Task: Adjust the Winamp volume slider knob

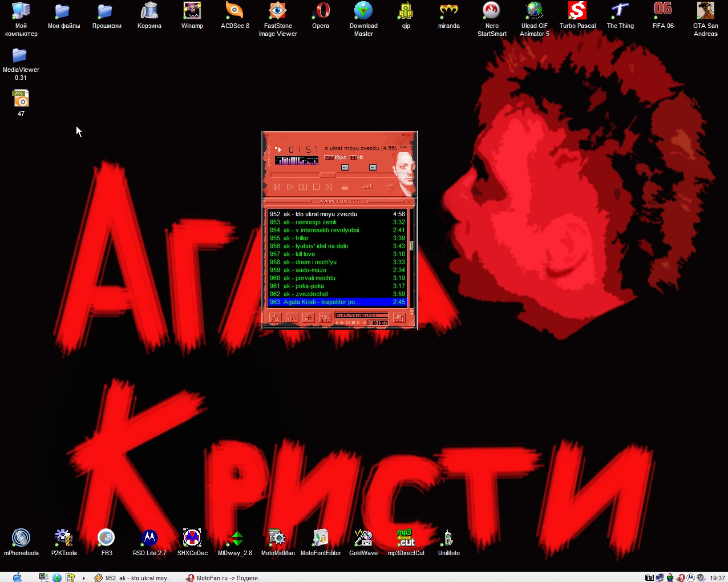Action: 345,167
